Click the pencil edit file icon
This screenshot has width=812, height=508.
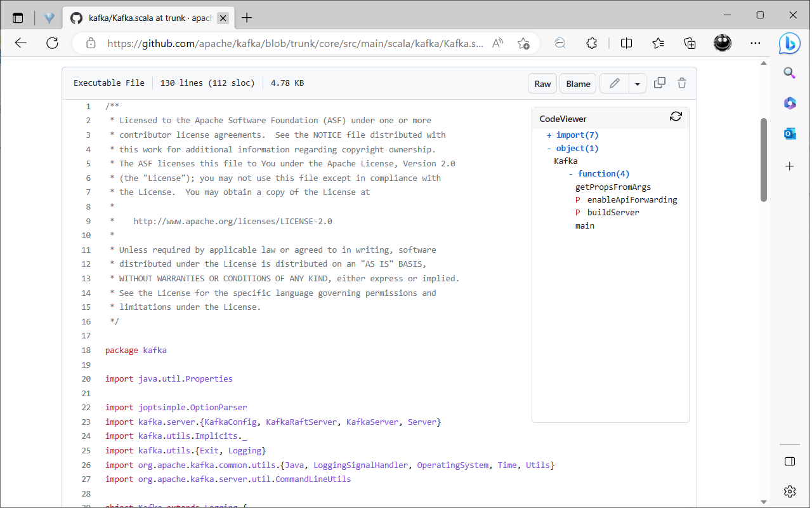tap(614, 83)
